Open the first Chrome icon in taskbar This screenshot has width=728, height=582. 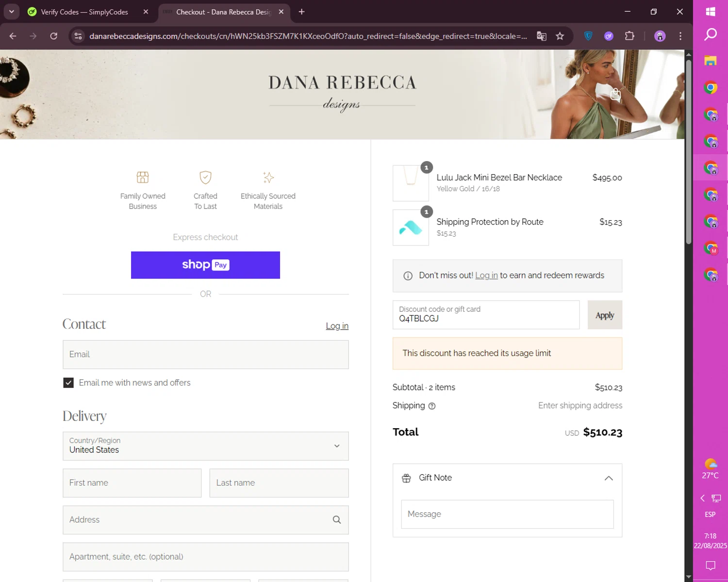click(x=711, y=88)
